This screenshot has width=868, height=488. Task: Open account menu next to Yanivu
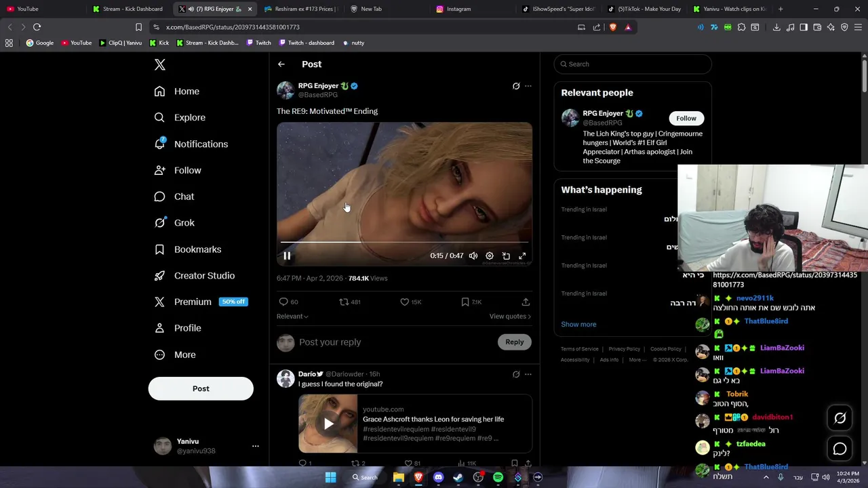256,446
